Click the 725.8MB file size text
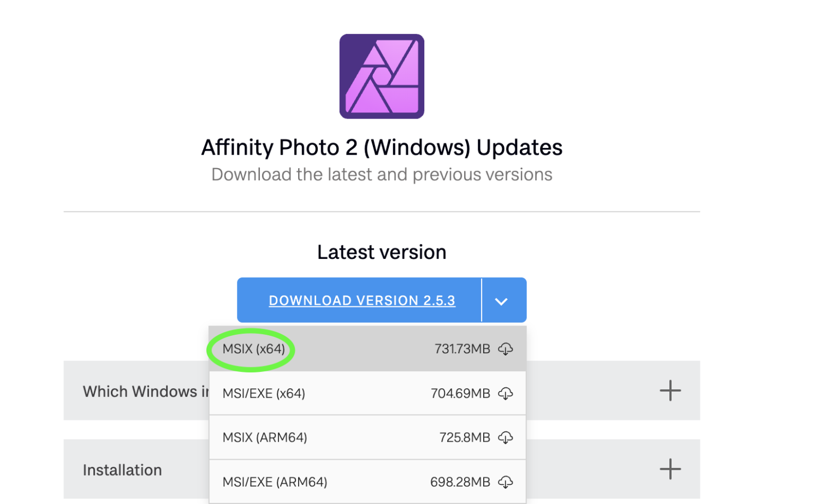Screen dimensions: 819x504 tap(465, 437)
